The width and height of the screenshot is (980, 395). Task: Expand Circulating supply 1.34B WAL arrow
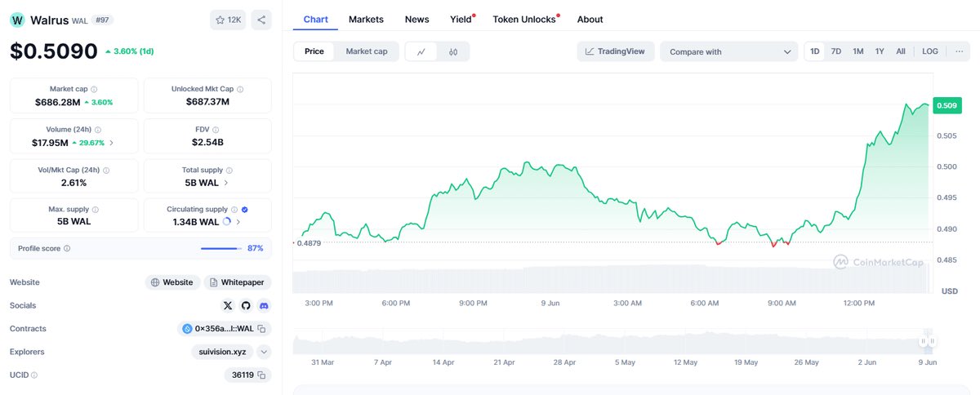click(x=238, y=222)
